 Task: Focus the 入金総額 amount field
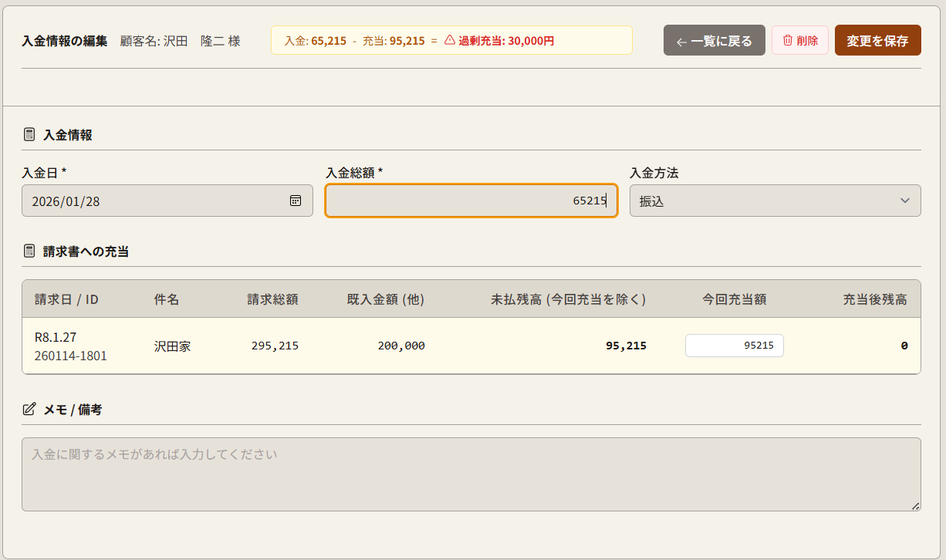click(x=471, y=201)
